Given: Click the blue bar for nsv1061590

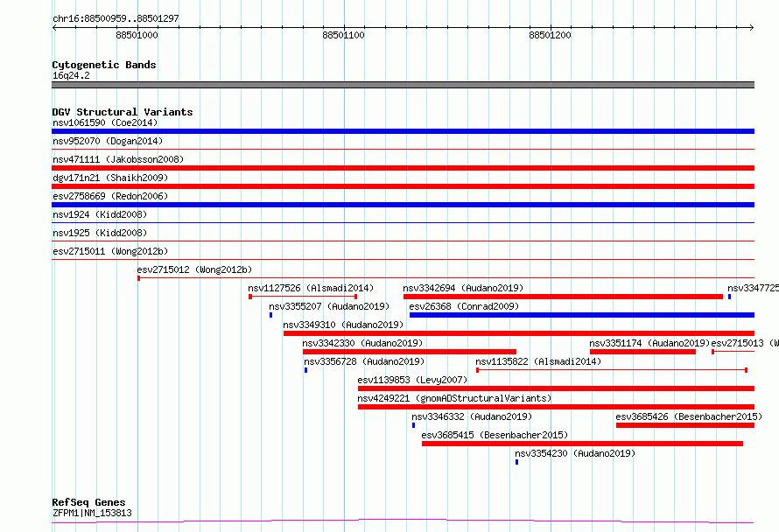Looking at the screenshot, I should (x=403, y=131).
